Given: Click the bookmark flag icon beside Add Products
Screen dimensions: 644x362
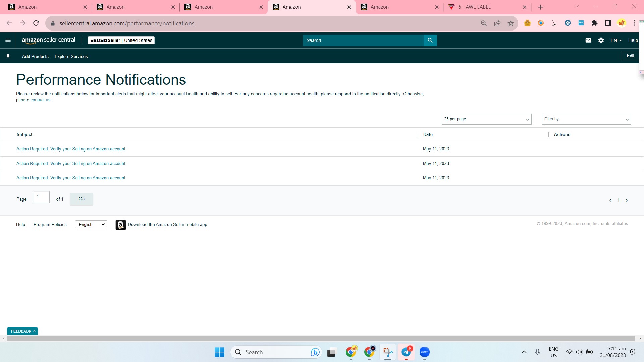Looking at the screenshot, I should click(8, 56).
